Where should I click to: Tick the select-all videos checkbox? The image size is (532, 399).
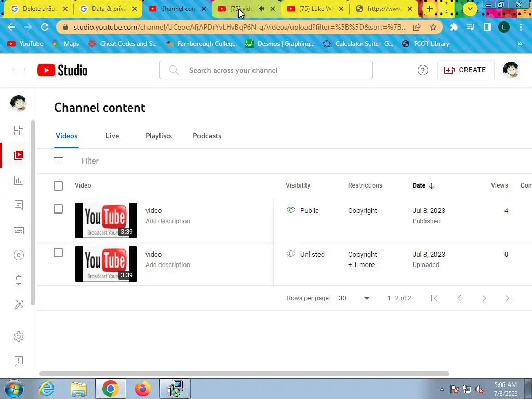[58, 186]
